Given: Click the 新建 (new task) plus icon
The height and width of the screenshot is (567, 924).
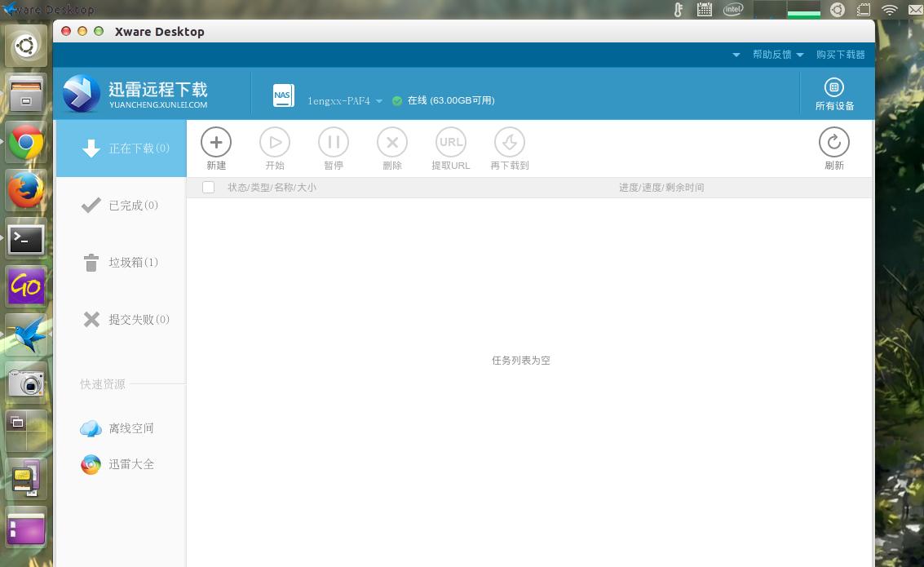Looking at the screenshot, I should point(216,142).
